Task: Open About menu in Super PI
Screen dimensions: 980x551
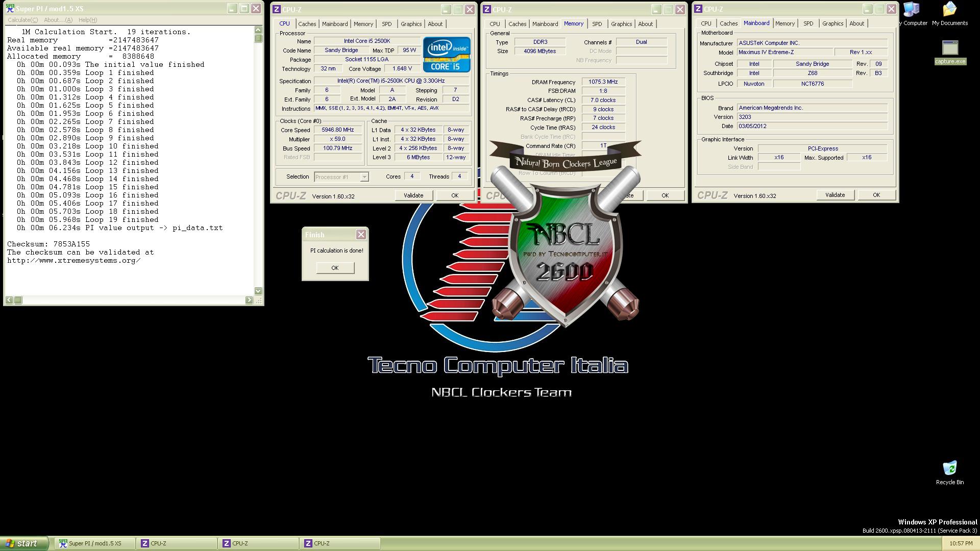Action: tap(58, 20)
